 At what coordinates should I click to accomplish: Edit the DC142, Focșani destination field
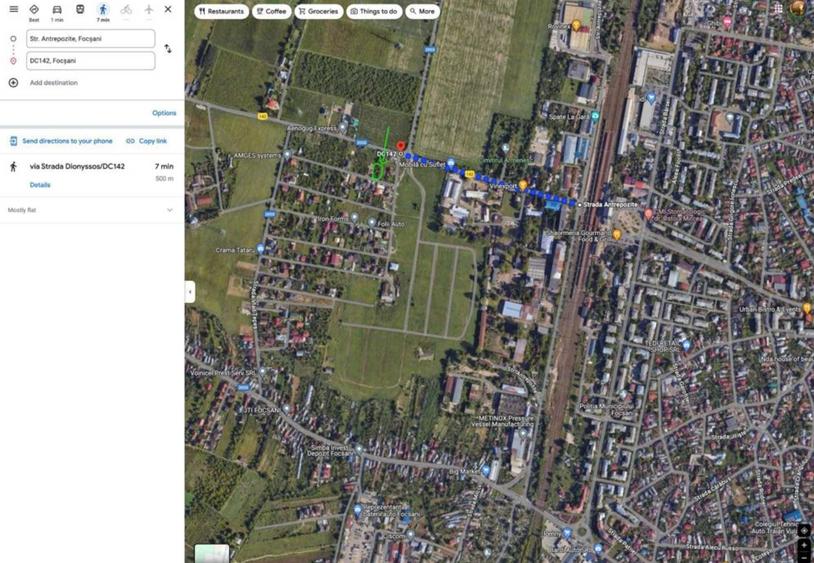pos(91,61)
